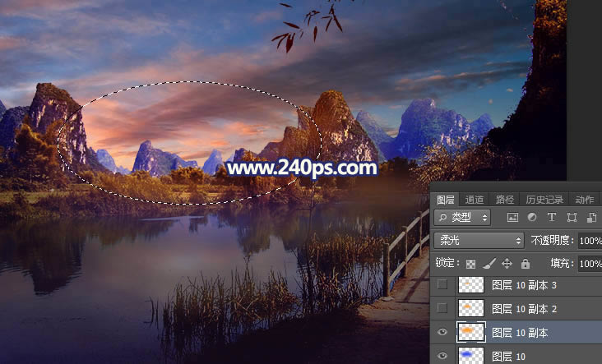Screen dimensions: 602x364
Task: Lock image pixels brush icon
Action: point(489,264)
